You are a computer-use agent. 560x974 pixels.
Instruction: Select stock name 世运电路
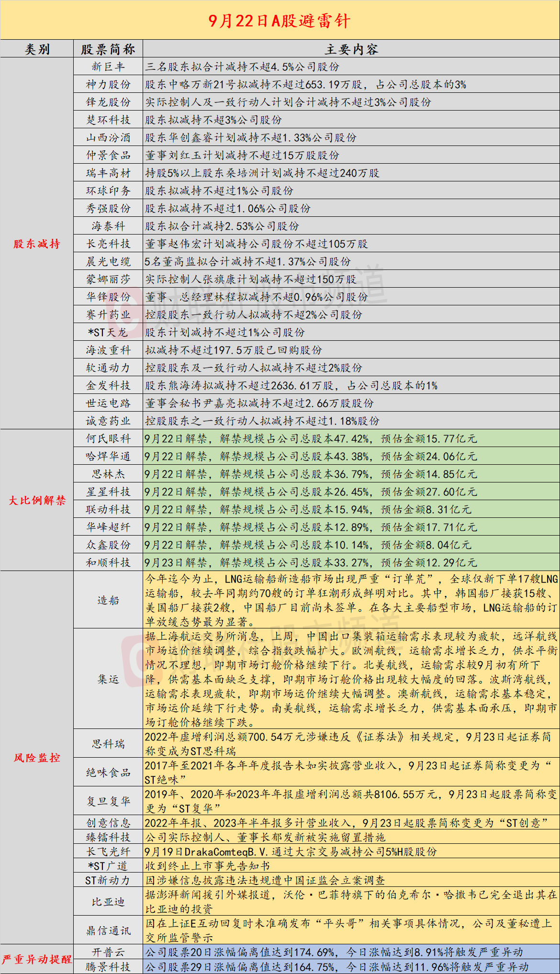[x=108, y=403]
